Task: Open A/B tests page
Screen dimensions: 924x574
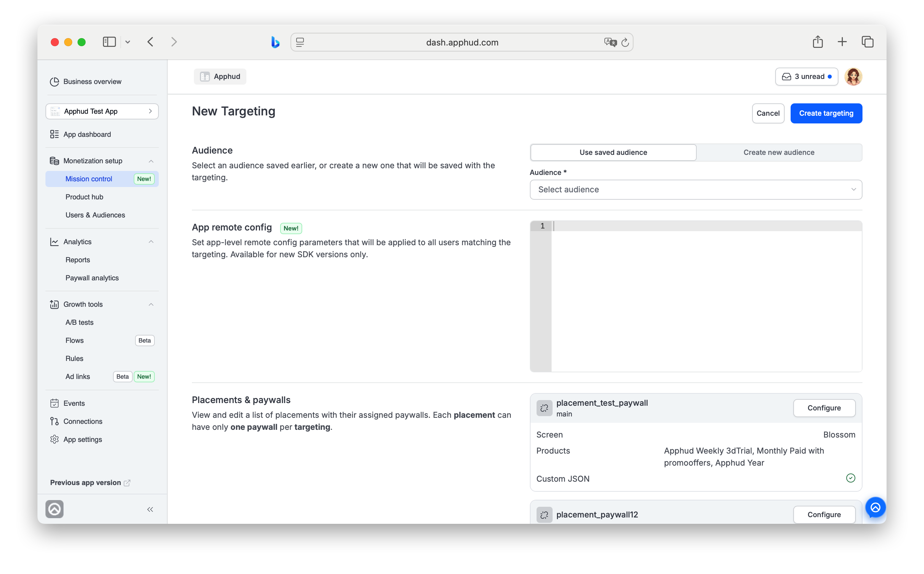Action: 79,323
